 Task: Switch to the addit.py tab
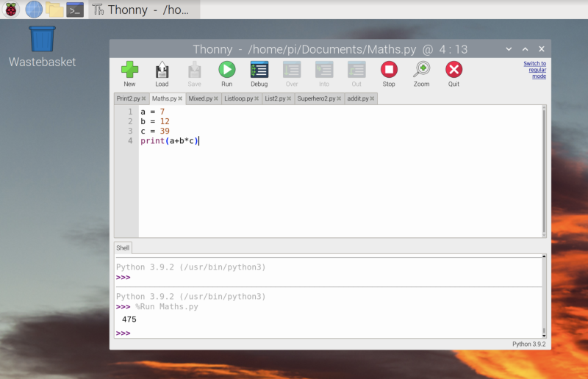click(358, 98)
